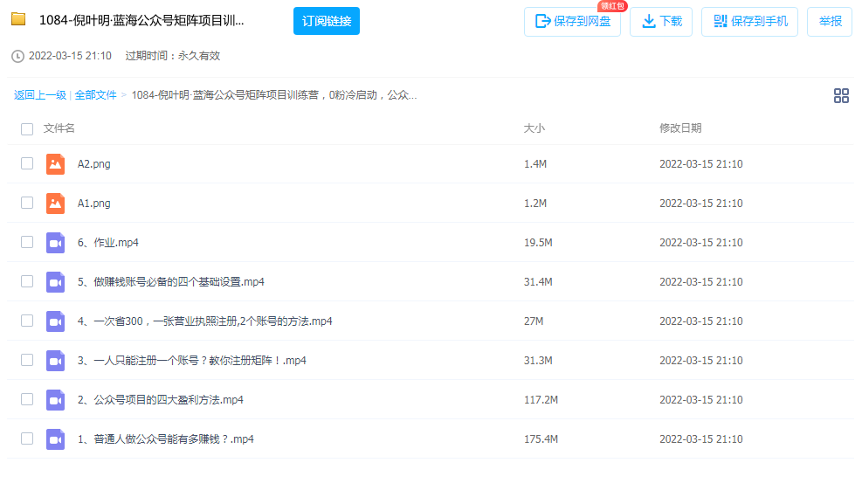Open 6、作业.mp4
The height and width of the screenshot is (504, 862).
point(107,242)
